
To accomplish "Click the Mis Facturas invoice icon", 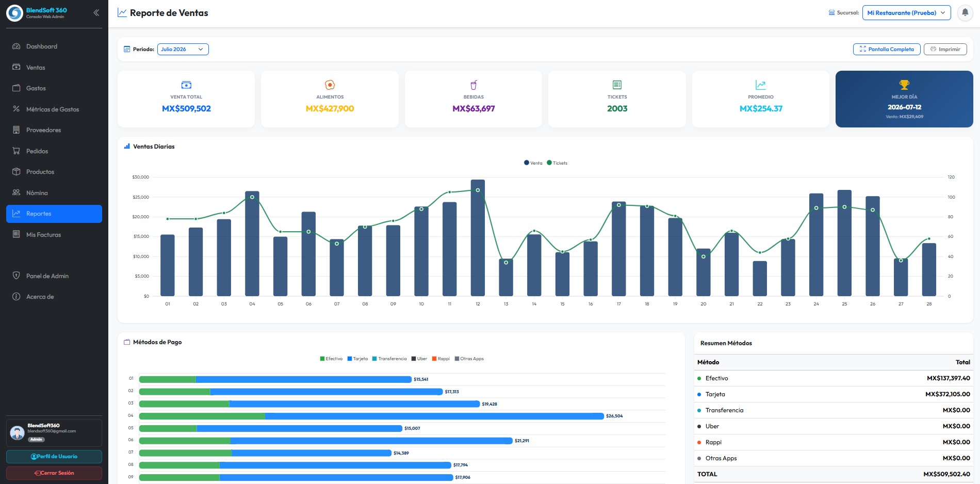I will click(x=17, y=235).
